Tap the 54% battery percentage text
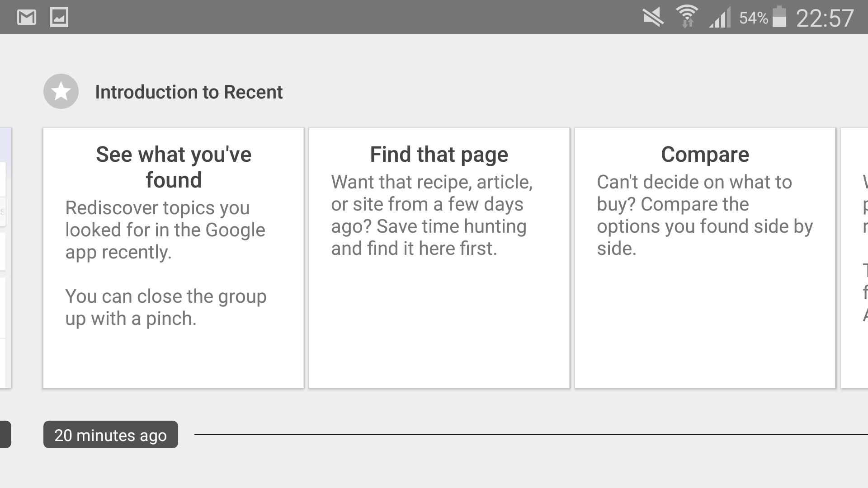Image resolution: width=868 pixels, height=488 pixels. 753,18
